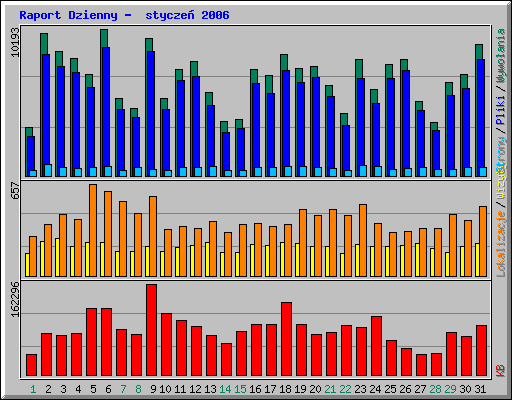
Task: Click the day 15 green axis label
Action: click(240, 389)
